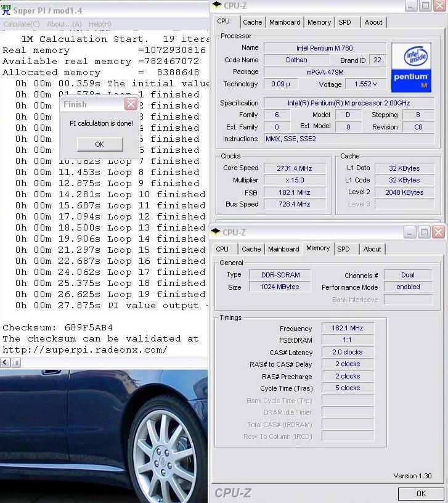Minimize the lower CPU-Z window
Screen dimensions: 448x503
click(409, 232)
